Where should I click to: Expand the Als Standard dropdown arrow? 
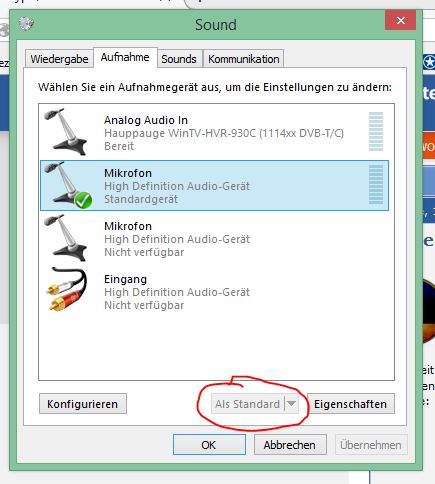291,404
